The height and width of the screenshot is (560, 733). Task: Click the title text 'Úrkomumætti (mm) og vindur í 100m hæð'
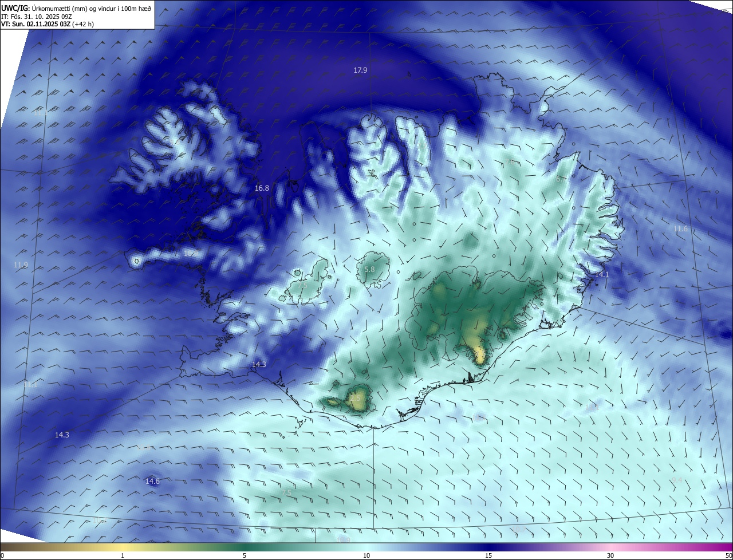pyautogui.click(x=92, y=8)
